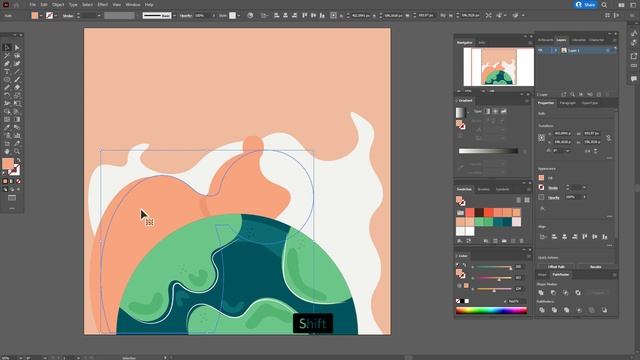Select Radial Gradient type button

(495, 111)
